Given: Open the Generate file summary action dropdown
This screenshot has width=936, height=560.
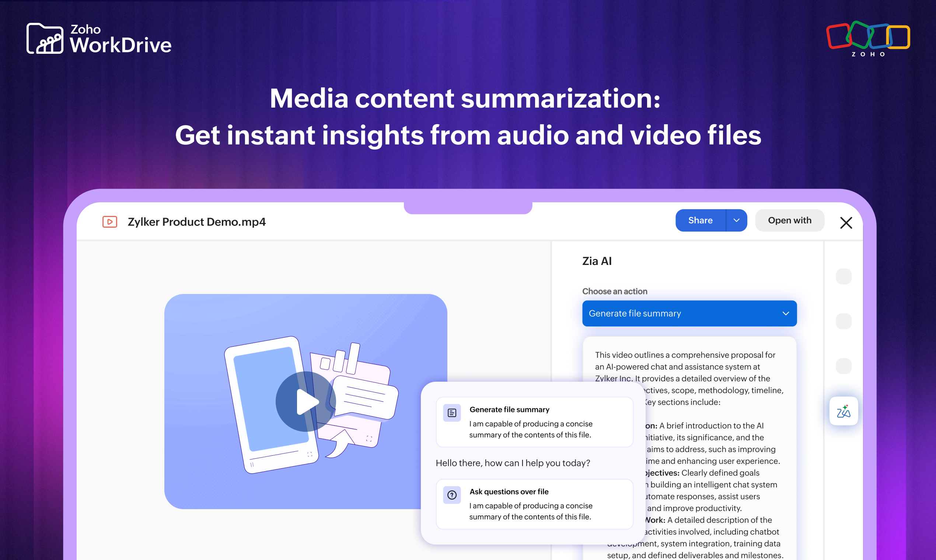Looking at the screenshot, I should pyautogui.click(x=786, y=313).
